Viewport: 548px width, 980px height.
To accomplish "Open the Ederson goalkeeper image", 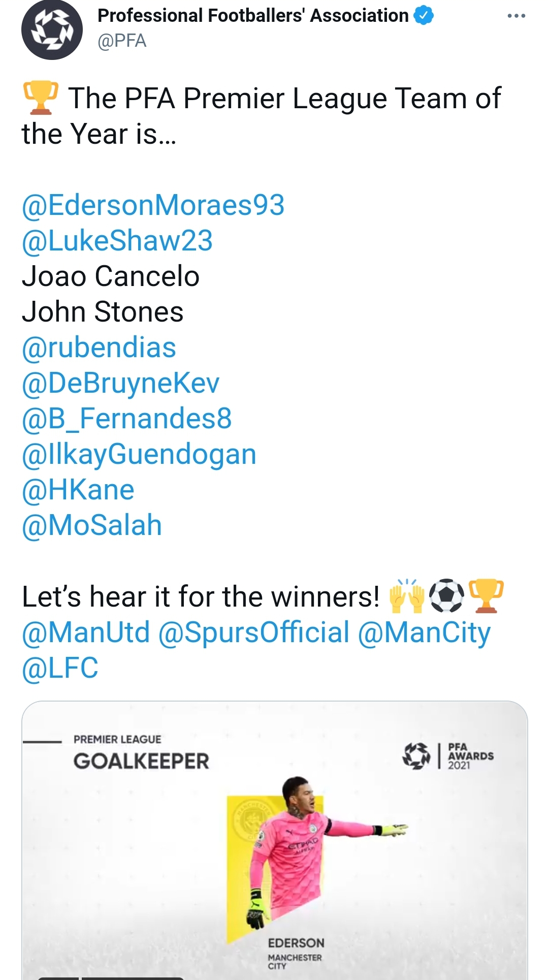I will point(274,853).
